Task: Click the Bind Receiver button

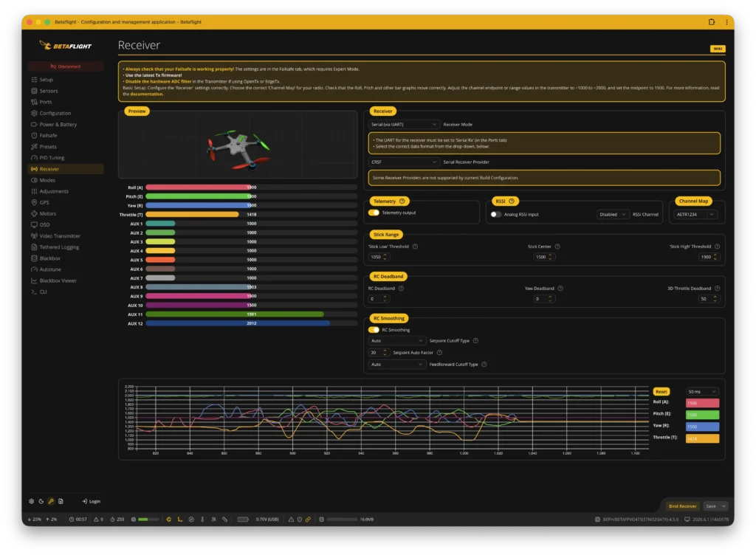Action: [x=682, y=506]
